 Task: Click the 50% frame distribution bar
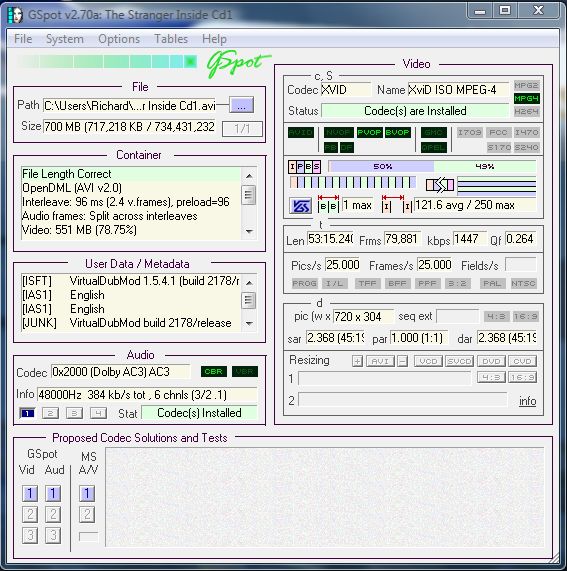(382, 166)
